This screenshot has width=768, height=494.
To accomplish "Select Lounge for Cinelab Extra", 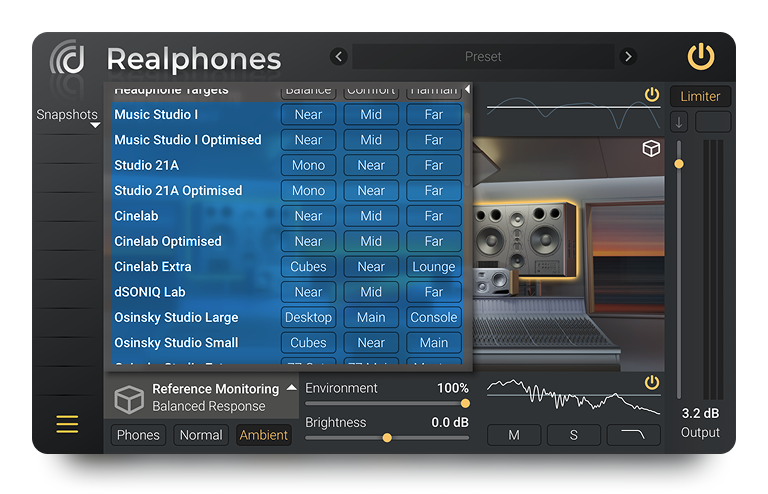I will pos(433,267).
